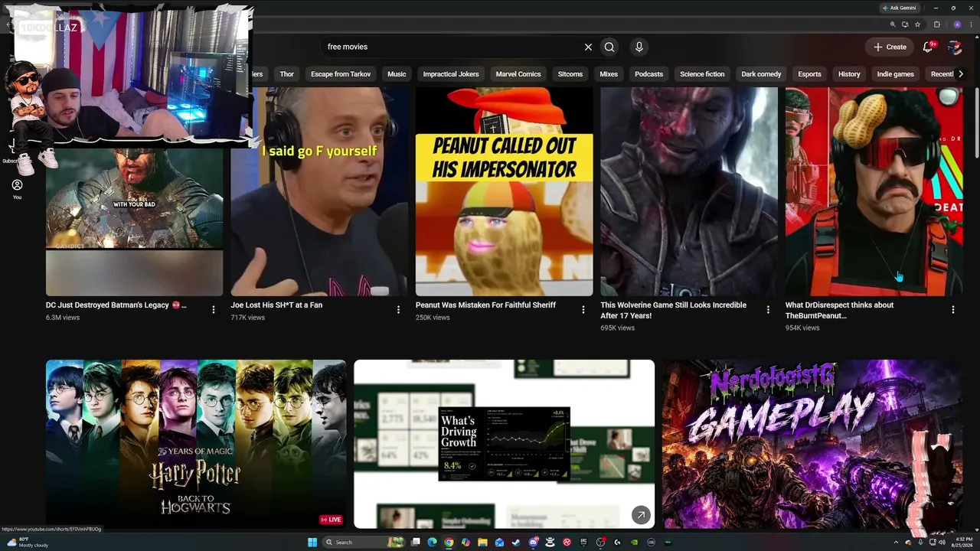Select the 'Marvel Comics' chip

point(518,74)
